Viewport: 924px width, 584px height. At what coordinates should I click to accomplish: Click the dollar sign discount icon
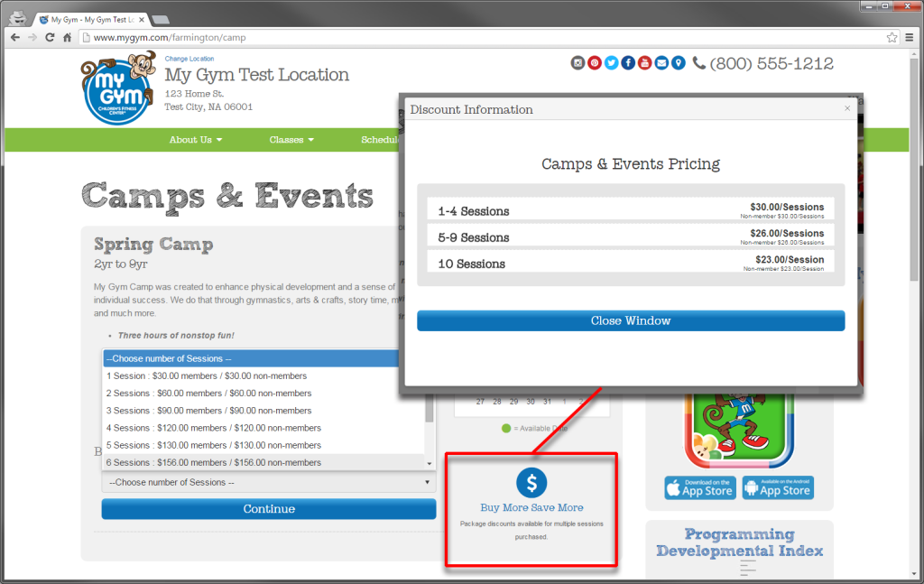tap(531, 483)
